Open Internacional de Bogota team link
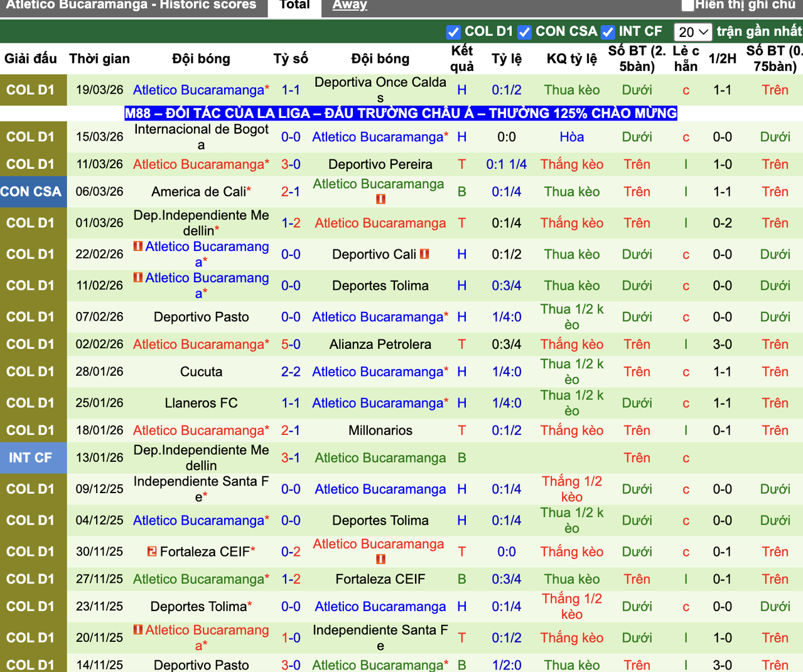The height and width of the screenshot is (672, 803). pos(202,137)
